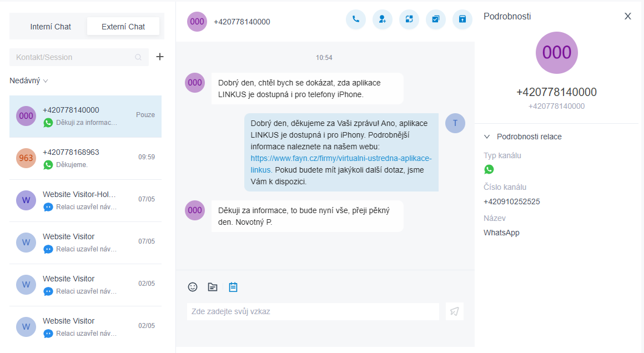Open the Nedávný sort dropdown

click(29, 80)
